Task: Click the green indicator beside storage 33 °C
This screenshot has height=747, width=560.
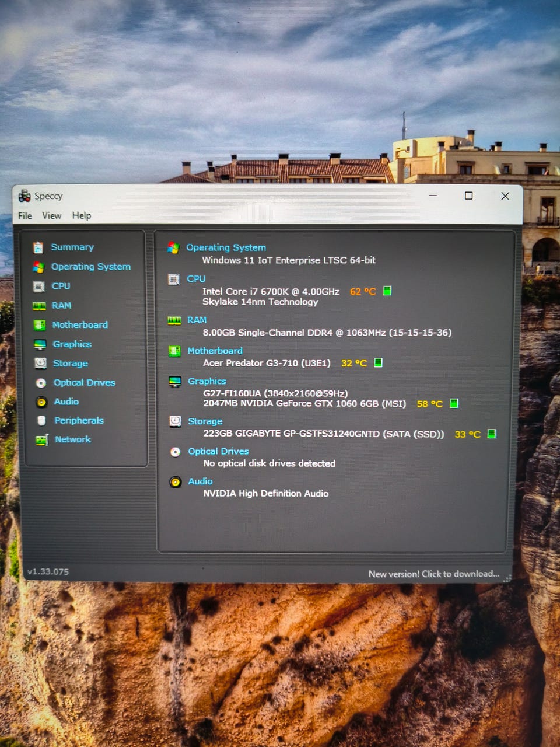Action: pos(491,434)
